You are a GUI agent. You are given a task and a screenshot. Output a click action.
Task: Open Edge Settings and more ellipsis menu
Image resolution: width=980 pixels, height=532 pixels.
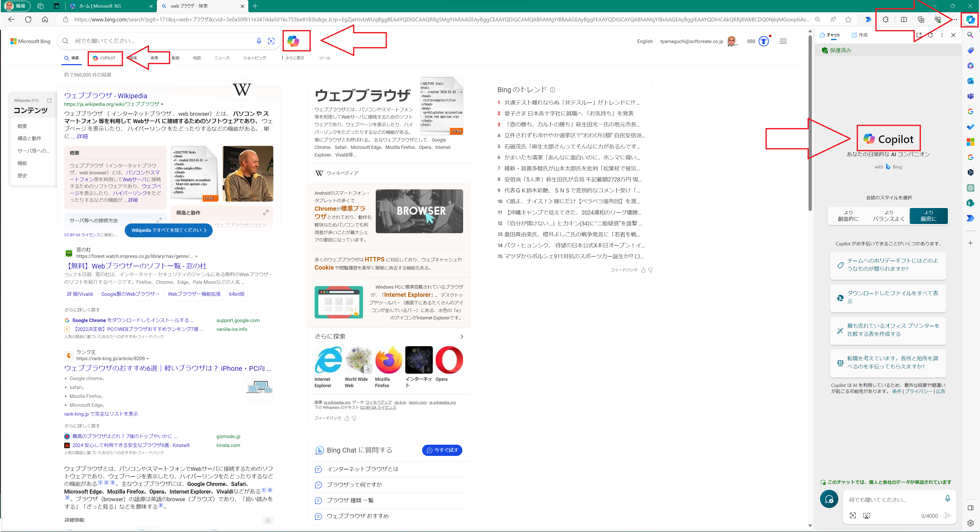[955, 19]
